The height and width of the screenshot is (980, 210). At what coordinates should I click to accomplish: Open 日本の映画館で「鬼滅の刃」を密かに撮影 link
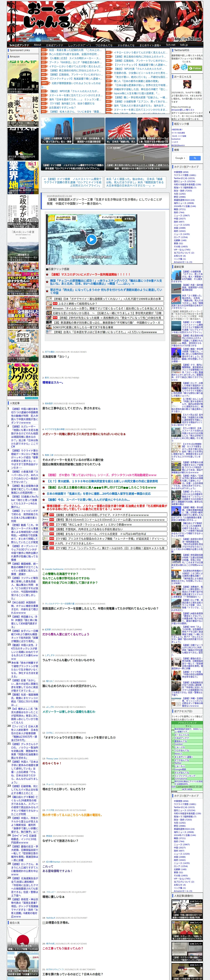click(x=99, y=493)
